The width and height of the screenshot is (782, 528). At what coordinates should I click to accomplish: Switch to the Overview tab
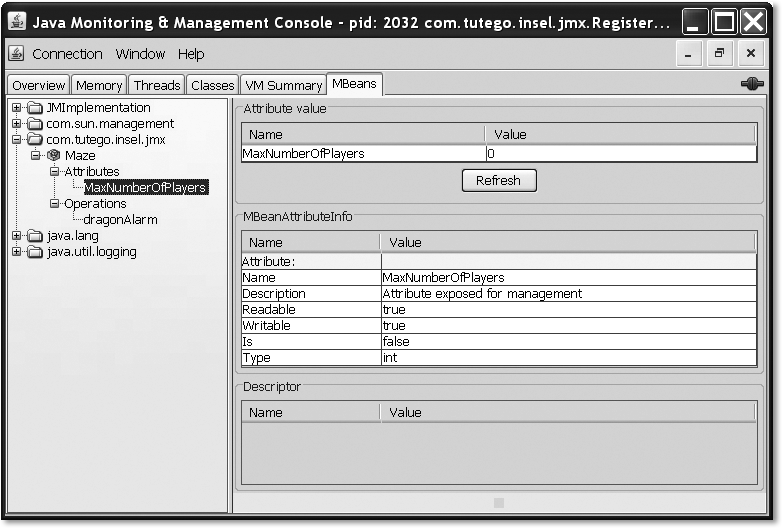click(x=39, y=85)
